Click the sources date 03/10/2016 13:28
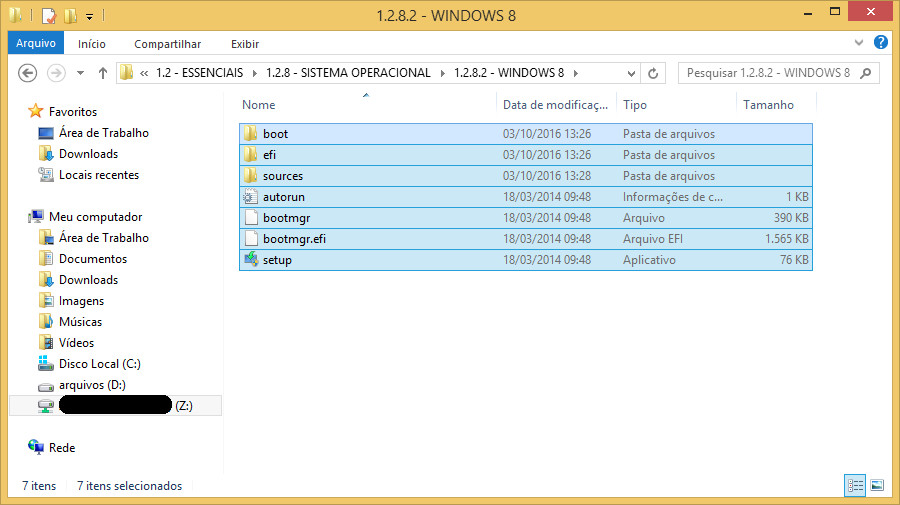Image resolution: width=900 pixels, height=505 pixels. coord(547,176)
